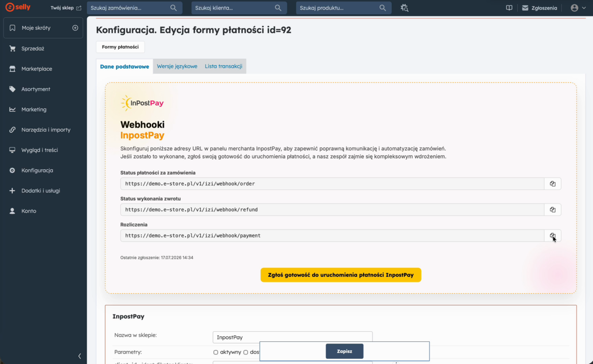Click the Sprzedaż cart icon
The height and width of the screenshot is (364, 593).
12,48
